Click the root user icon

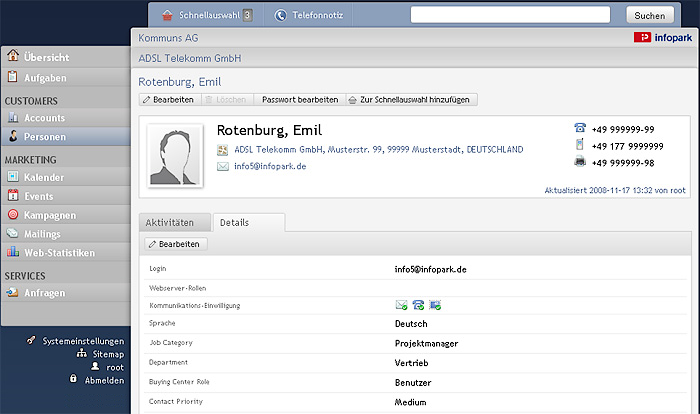pyautogui.click(x=95, y=367)
